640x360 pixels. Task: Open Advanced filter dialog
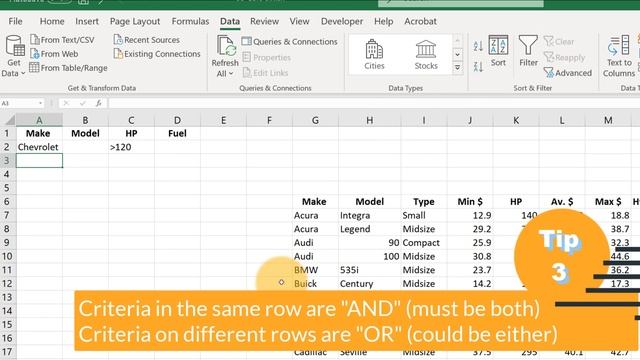(568, 73)
